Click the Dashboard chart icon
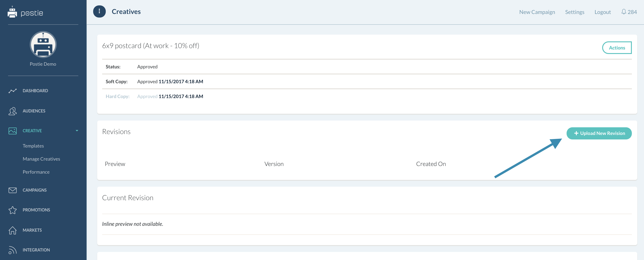 tap(13, 91)
